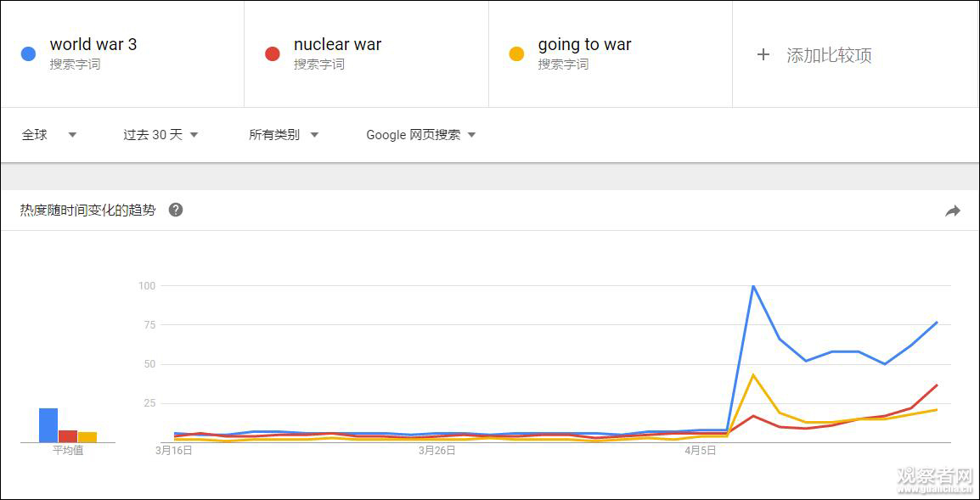The width and height of the screenshot is (980, 500).
Task: Select the going to war search term
Action: (584, 45)
